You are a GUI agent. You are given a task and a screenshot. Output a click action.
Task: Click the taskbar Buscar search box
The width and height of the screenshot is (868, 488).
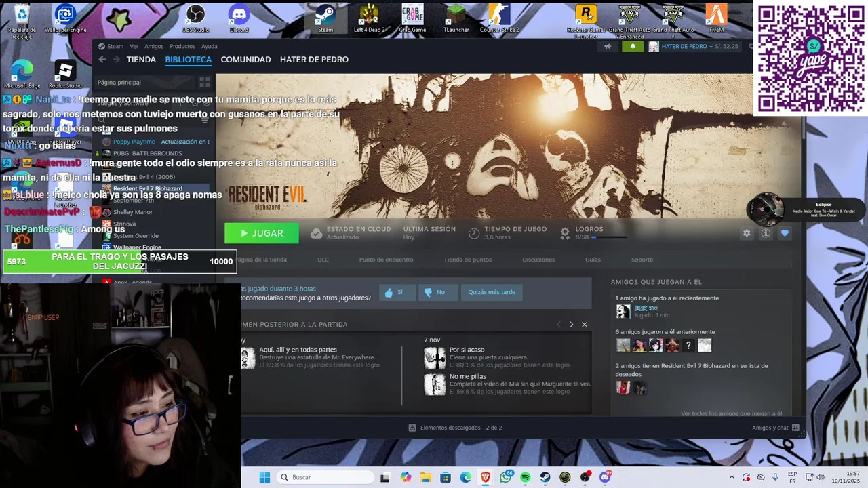(x=325, y=477)
